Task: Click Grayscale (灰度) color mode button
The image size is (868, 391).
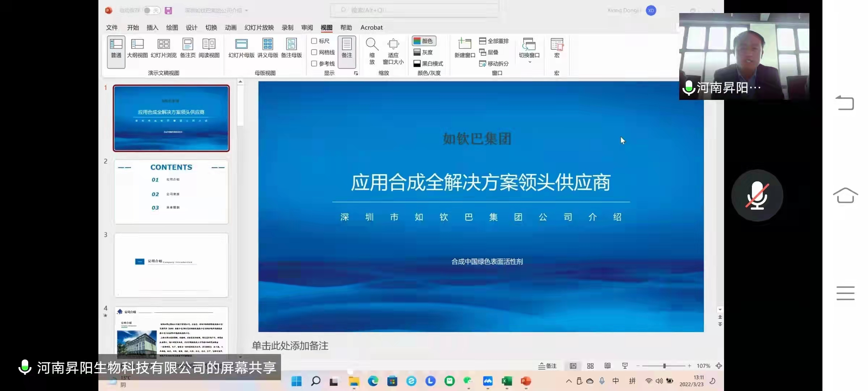Action: coord(424,52)
